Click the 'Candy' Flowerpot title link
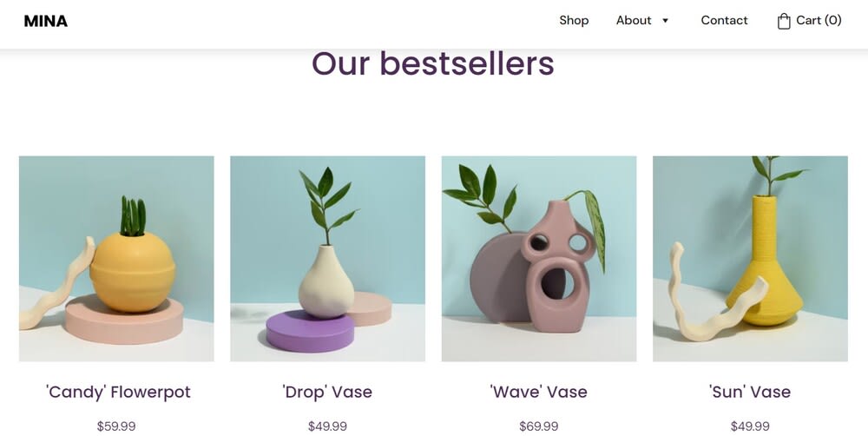The image size is (868, 436). tap(118, 392)
